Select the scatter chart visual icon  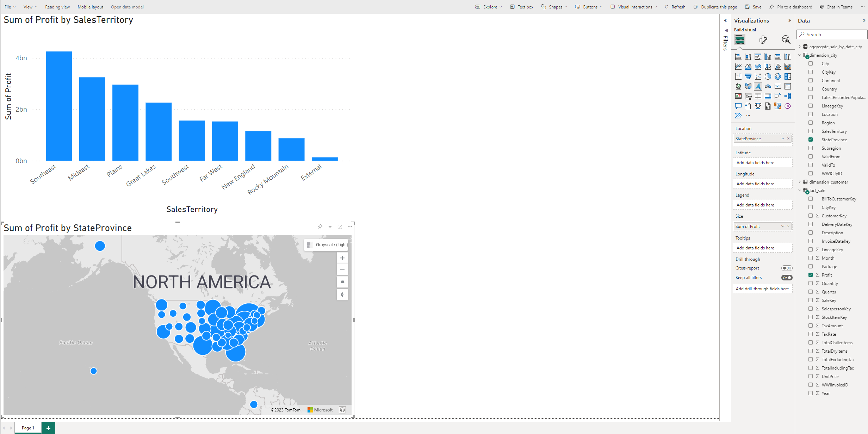click(758, 76)
